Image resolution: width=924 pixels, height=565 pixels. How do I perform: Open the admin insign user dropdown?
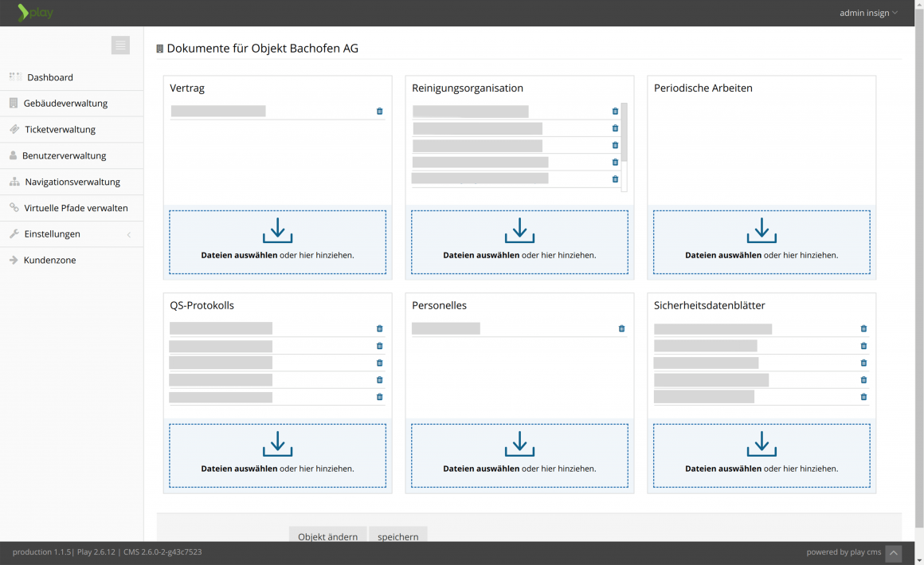point(868,13)
